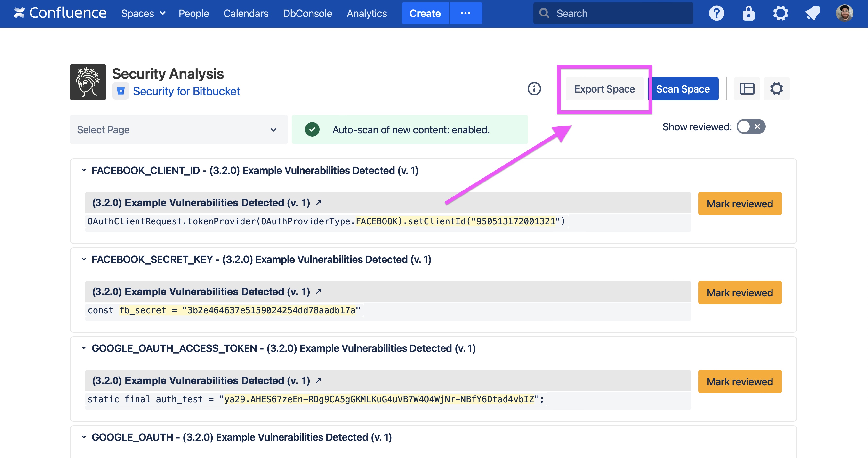Open the Select Page dropdown
868x458 pixels.
click(178, 130)
